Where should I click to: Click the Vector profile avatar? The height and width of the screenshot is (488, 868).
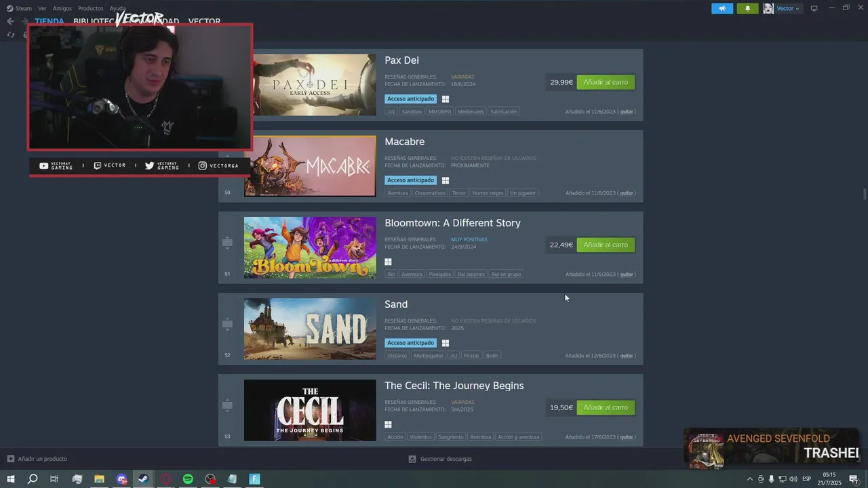click(768, 8)
